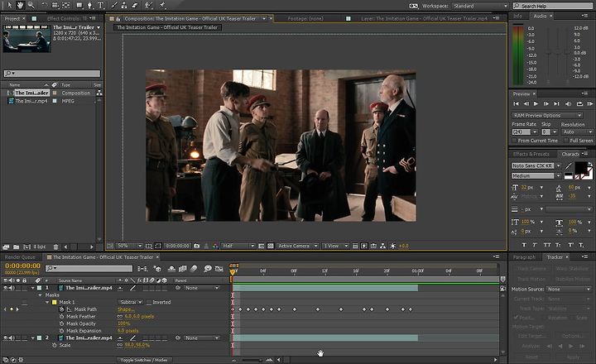
Task: Switch to the Paragraph tab
Action: point(524,257)
